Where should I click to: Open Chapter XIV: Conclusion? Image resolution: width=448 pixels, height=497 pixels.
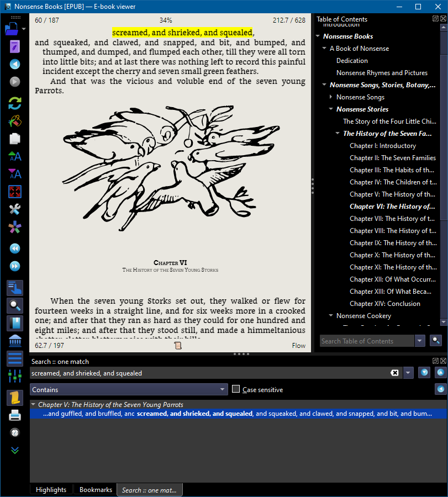pyautogui.click(x=385, y=303)
